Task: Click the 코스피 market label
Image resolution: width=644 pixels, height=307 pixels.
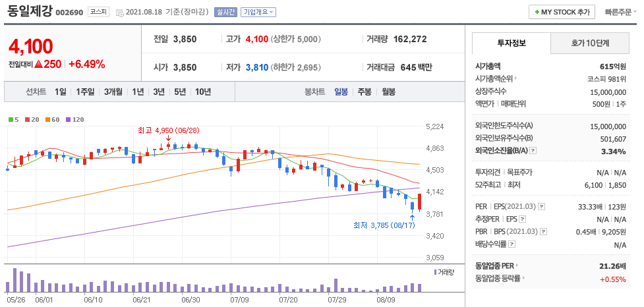Action: (98, 12)
